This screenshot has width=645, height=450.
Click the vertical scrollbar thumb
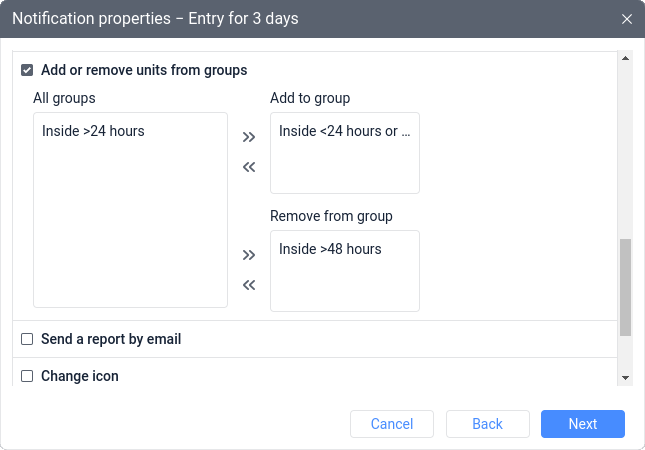[x=626, y=287]
